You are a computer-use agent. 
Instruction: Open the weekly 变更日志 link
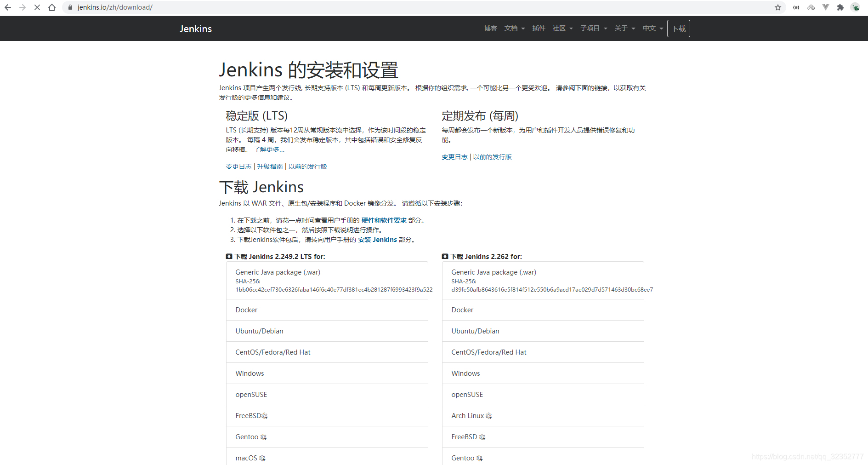click(454, 157)
